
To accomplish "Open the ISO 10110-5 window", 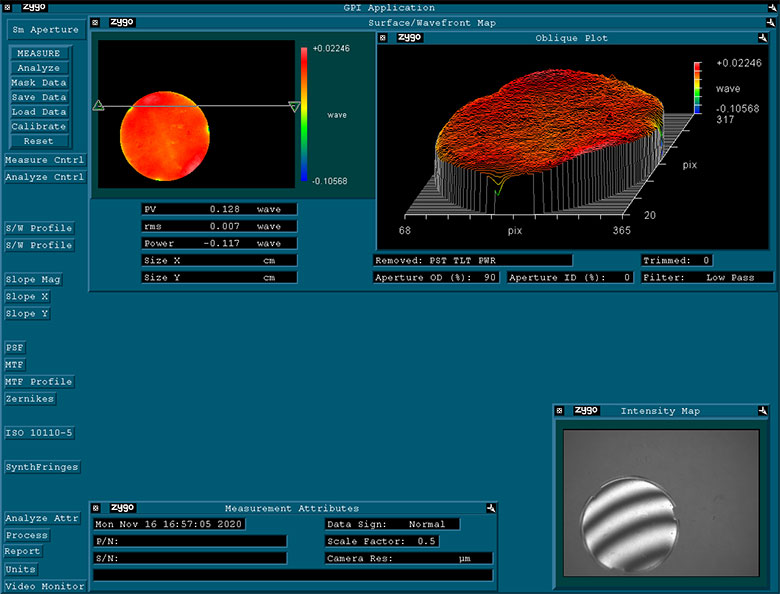I will click(39, 432).
